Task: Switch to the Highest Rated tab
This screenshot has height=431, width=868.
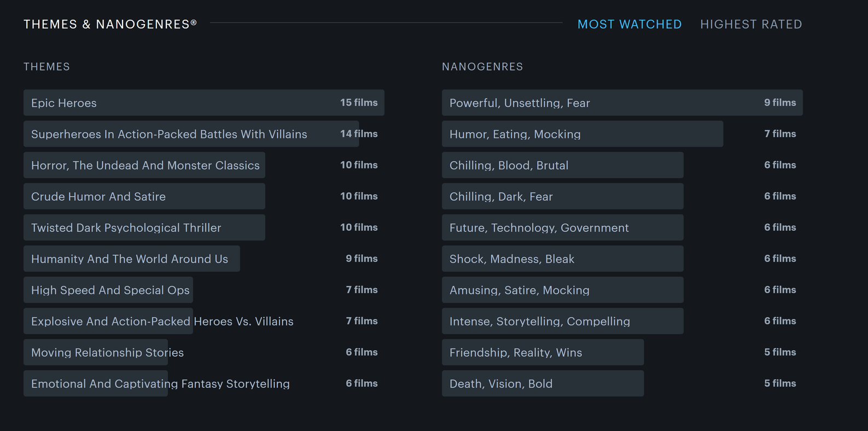Action: pyautogui.click(x=750, y=25)
